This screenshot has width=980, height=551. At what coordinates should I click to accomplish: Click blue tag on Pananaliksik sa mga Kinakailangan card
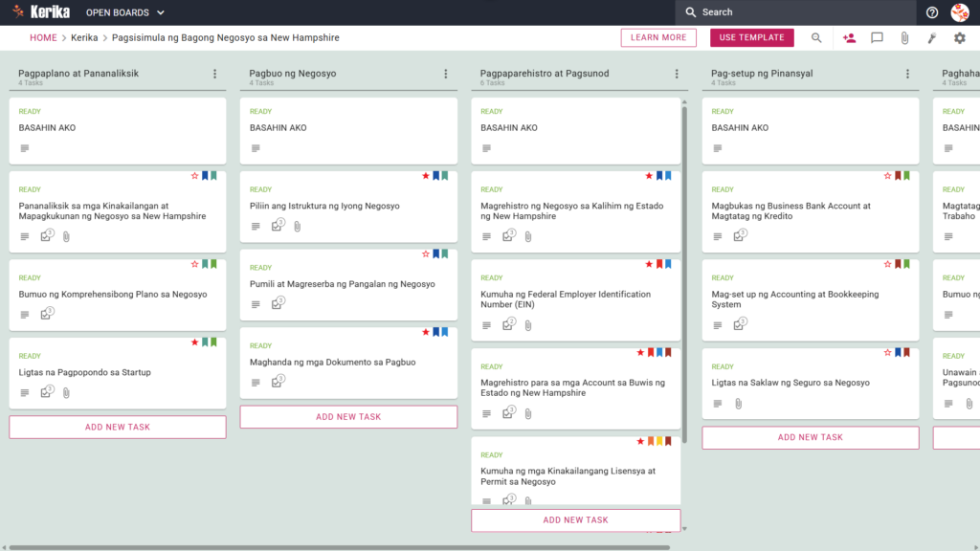(x=205, y=176)
